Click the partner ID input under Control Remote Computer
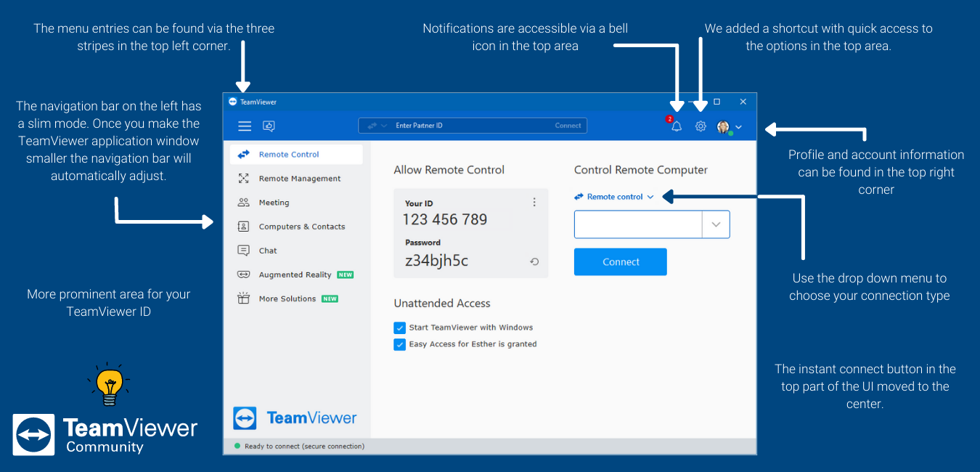980x472 pixels. 638,224
